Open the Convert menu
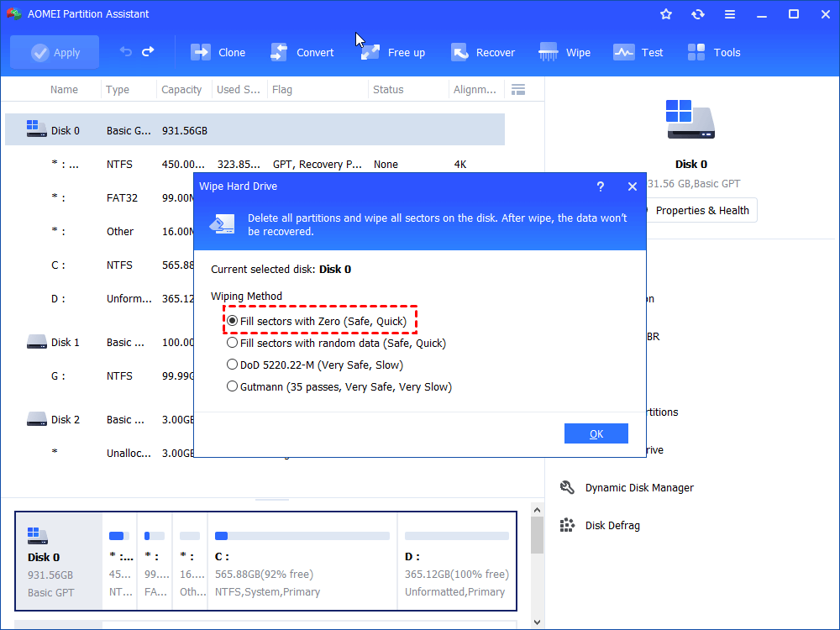840x630 pixels. pos(302,52)
